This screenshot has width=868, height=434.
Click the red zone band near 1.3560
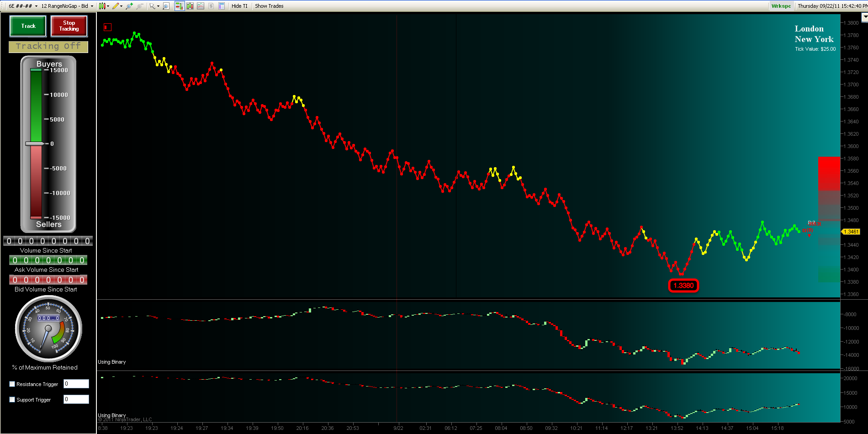[829, 174]
